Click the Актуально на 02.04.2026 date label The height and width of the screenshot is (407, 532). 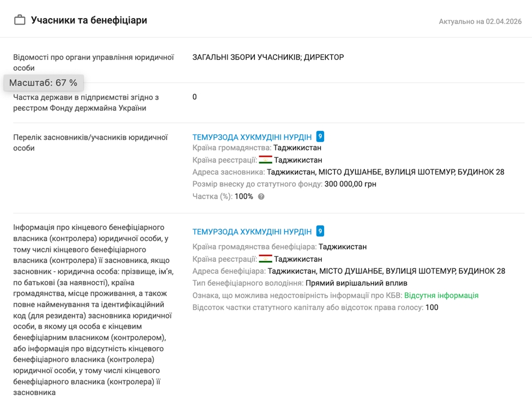480,22
